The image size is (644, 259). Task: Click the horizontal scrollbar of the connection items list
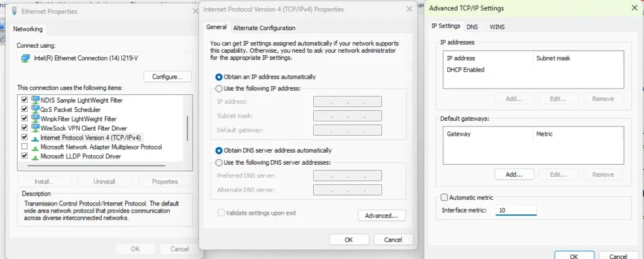(x=96, y=166)
